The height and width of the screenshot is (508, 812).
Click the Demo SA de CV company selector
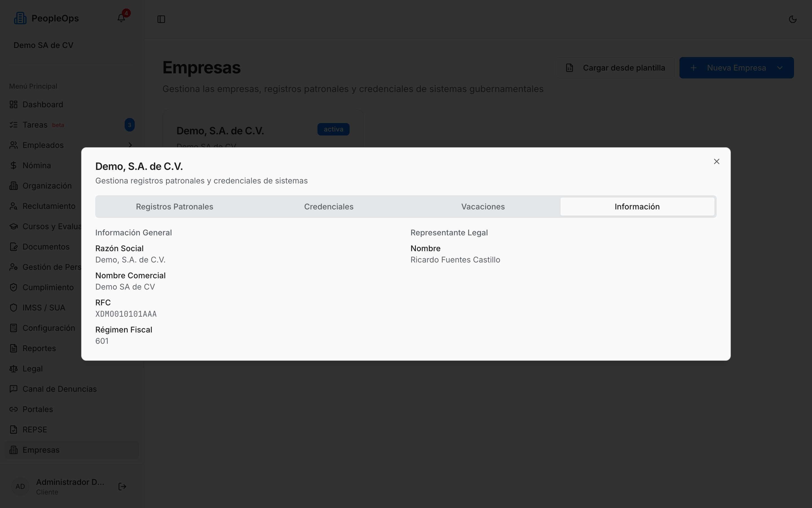tap(43, 45)
